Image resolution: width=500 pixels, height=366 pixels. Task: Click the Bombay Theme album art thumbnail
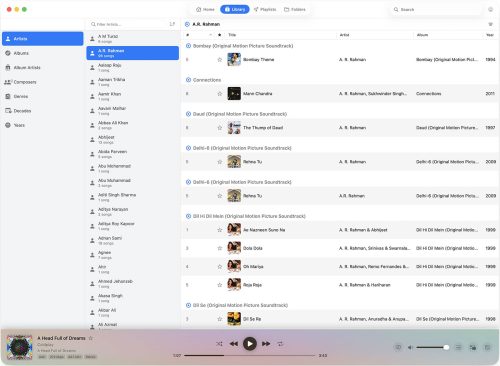coord(234,60)
